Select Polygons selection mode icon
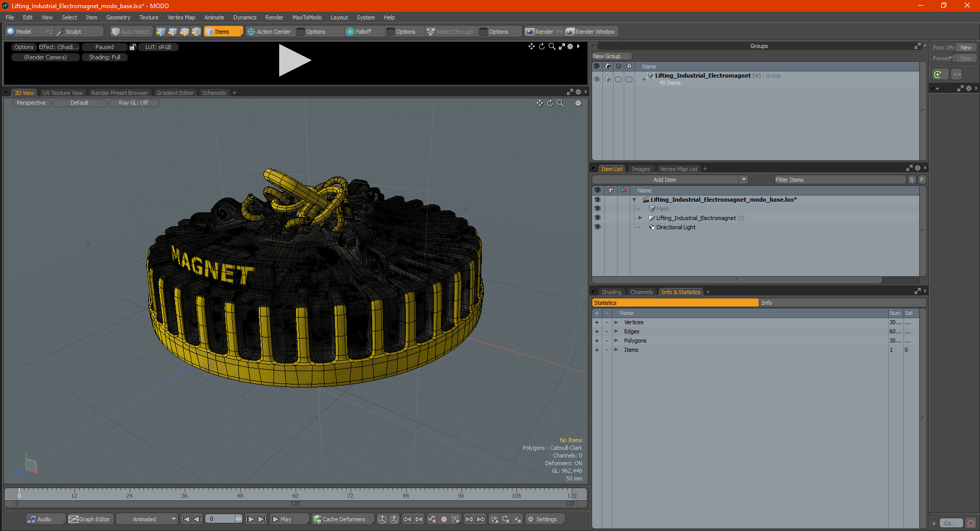This screenshot has height=531, width=980. [184, 32]
